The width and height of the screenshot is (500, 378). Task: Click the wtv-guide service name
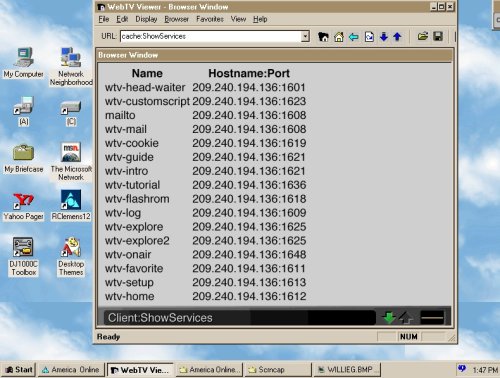(129, 157)
